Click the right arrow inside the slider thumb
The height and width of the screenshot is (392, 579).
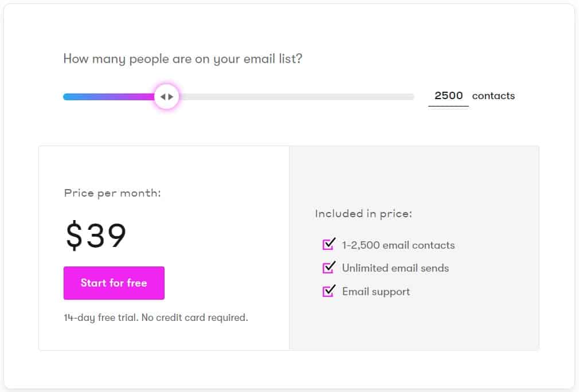click(170, 96)
